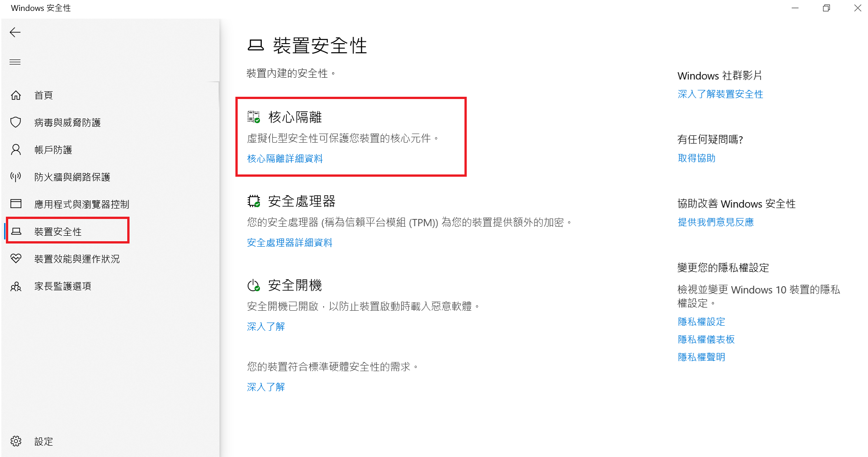Open 核心隔離詳細資料 link
868x457 pixels.
pyautogui.click(x=284, y=158)
